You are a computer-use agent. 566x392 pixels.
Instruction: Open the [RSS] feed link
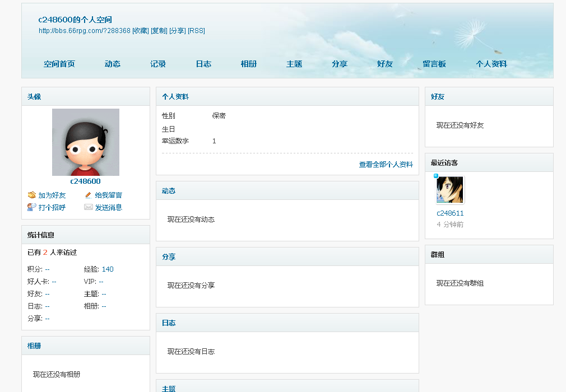(196, 31)
